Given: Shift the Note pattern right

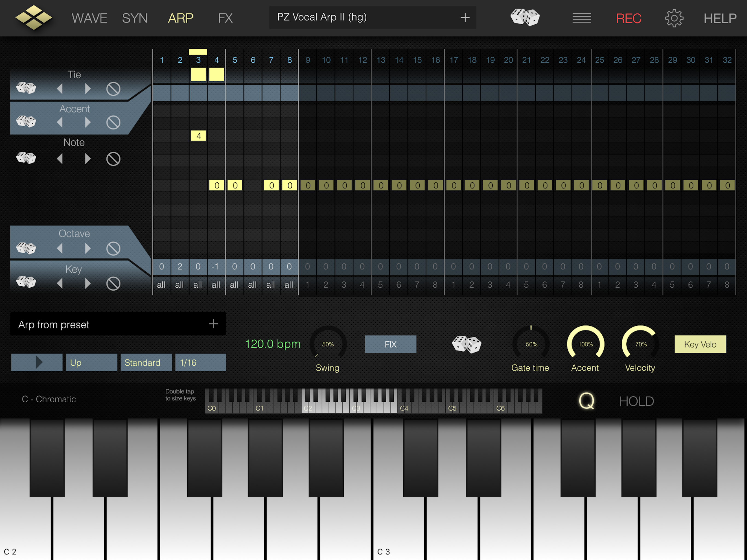Looking at the screenshot, I should point(88,158).
